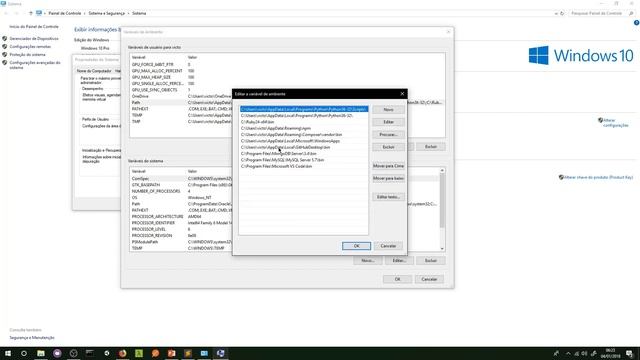Open Configurações remotas link

[x=30, y=47]
